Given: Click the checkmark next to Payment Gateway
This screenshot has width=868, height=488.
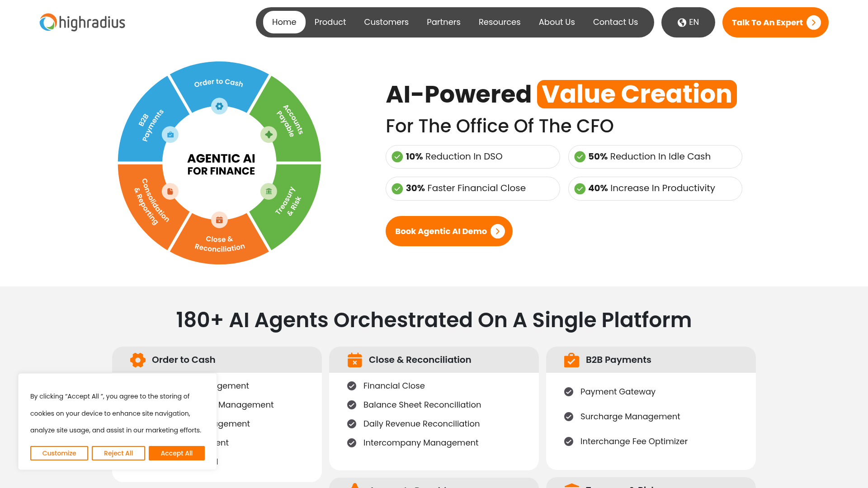Looking at the screenshot, I should (569, 392).
